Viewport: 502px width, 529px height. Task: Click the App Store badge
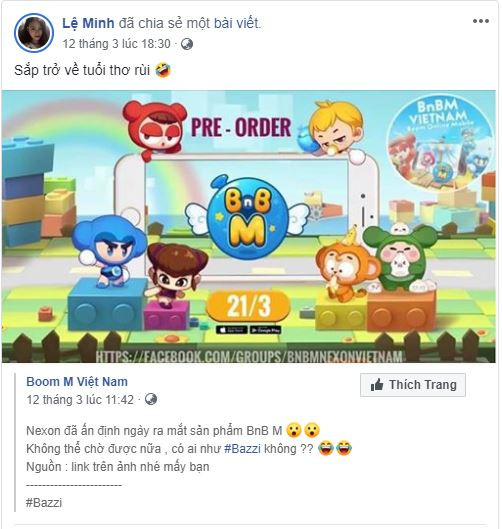[231, 330]
